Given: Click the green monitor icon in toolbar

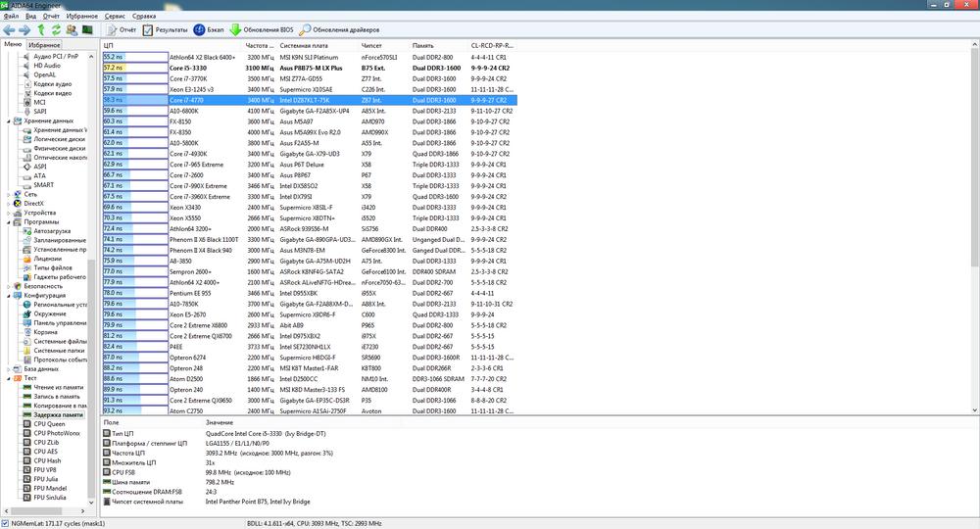Looking at the screenshot, I should pos(87,30).
